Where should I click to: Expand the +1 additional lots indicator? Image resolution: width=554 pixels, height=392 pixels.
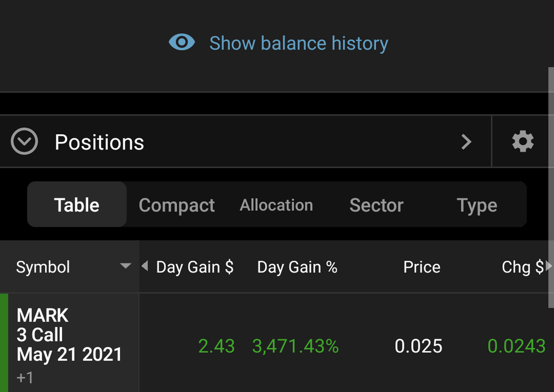click(x=25, y=378)
